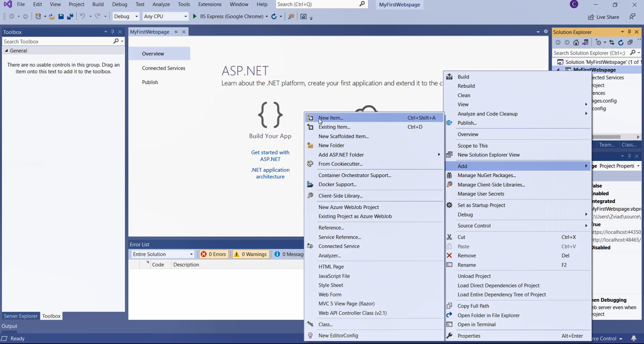
Task: Click the Home icon in Solution Explorer
Action: coord(576,42)
